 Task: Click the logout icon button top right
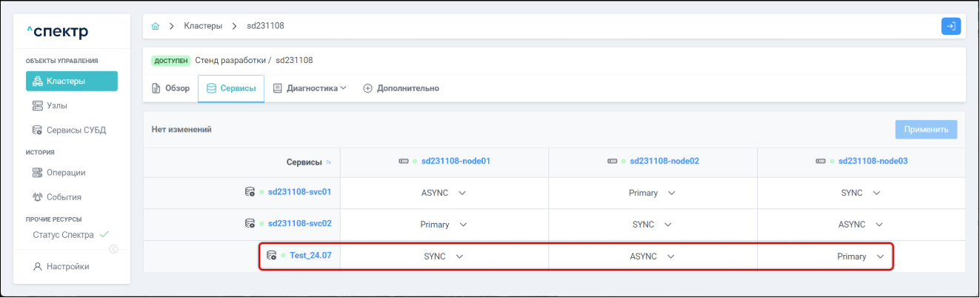click(950, 26)
